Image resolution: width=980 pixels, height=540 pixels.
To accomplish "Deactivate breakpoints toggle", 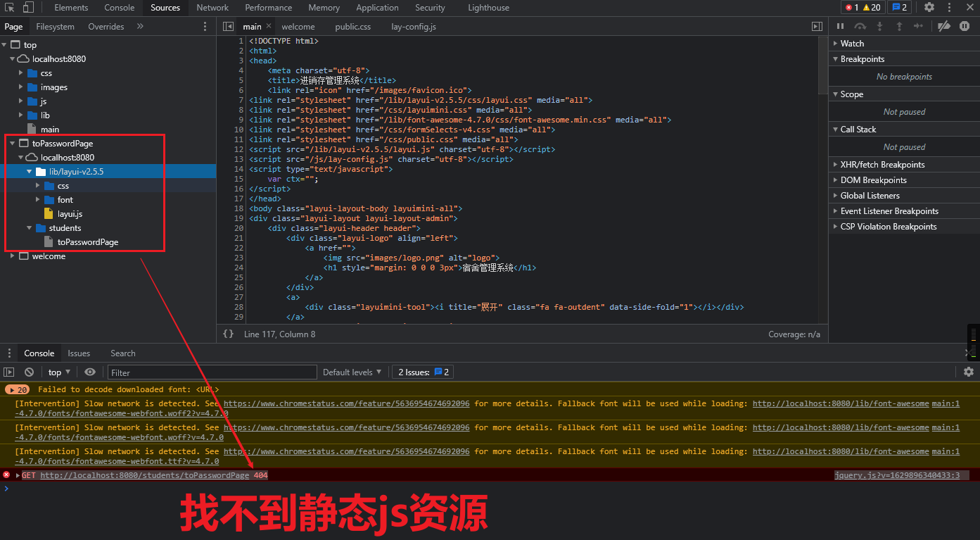I will coord(945,26).
